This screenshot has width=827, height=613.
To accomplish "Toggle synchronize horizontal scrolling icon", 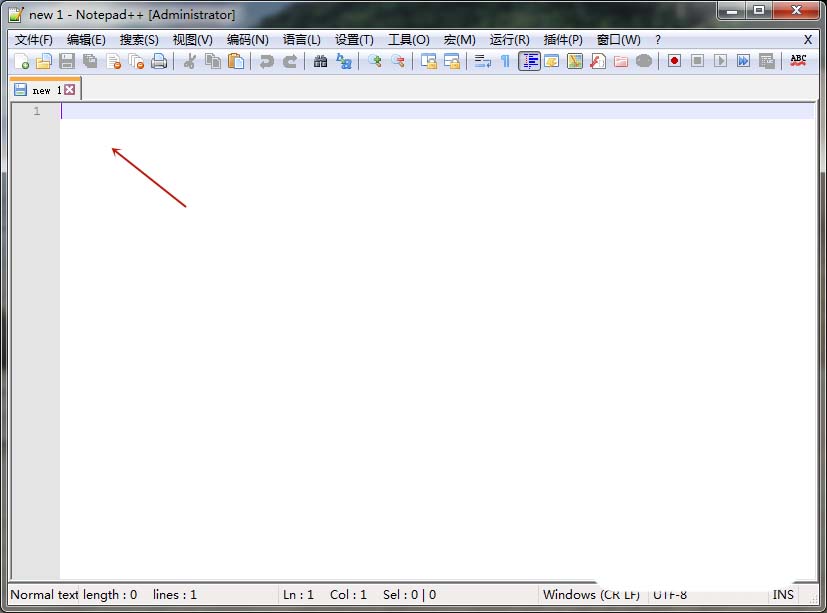I will coord(451,61).
